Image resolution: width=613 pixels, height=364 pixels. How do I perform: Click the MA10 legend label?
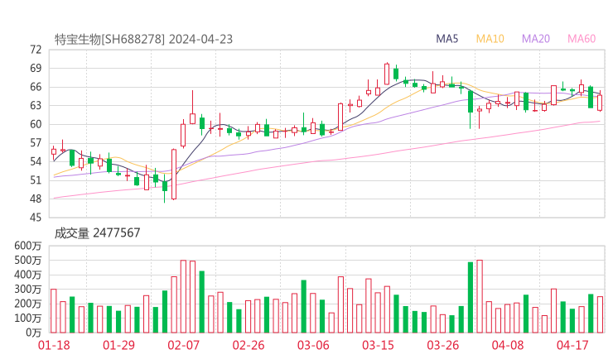point(490,39)
